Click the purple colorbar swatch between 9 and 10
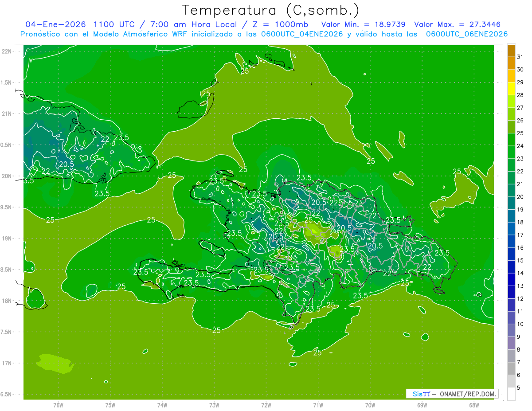 (511, 330)
